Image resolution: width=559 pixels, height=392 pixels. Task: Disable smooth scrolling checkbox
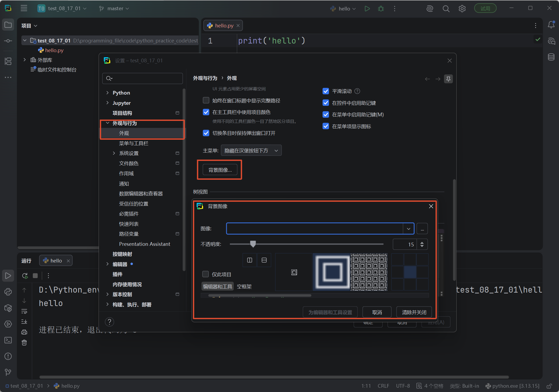[326, 91]
